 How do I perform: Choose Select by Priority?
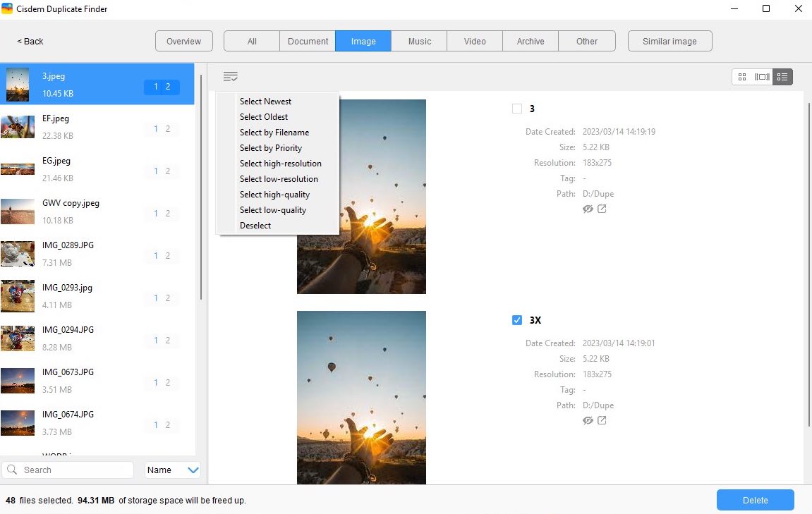(271, 148)
